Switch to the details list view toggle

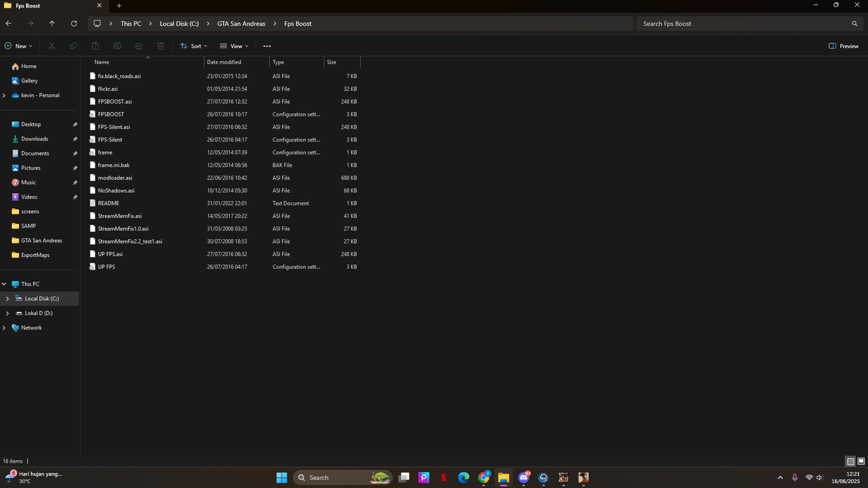click(850, 462)
